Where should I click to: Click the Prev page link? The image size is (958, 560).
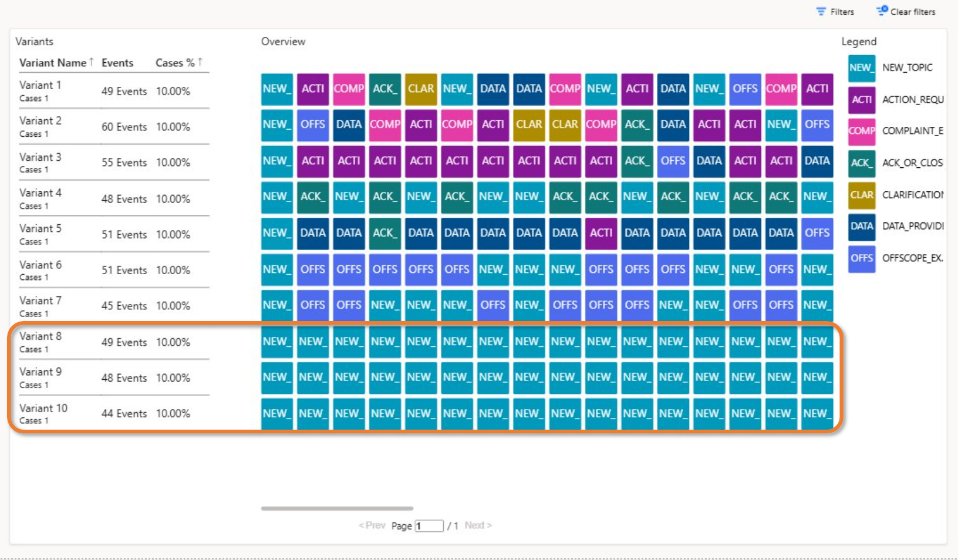(x=372, y=525)
